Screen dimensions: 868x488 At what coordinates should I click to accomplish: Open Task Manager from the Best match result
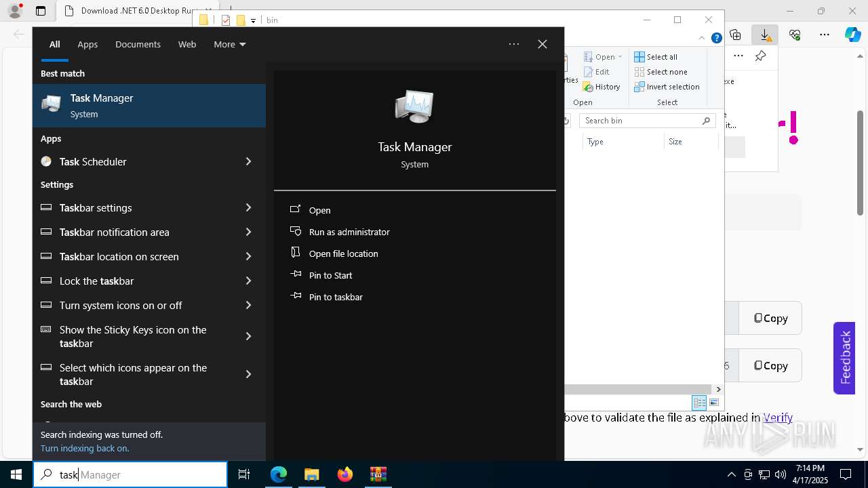point(149,106)
